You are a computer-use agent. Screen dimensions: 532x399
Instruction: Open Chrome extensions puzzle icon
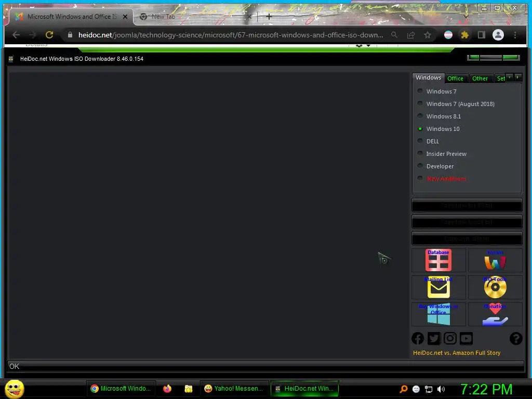pos(465,35)
